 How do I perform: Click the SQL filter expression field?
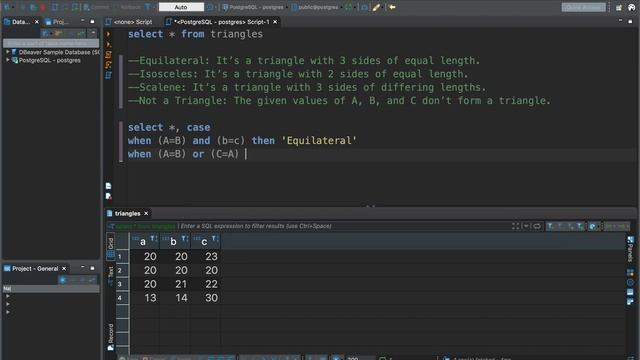(343, 226)
